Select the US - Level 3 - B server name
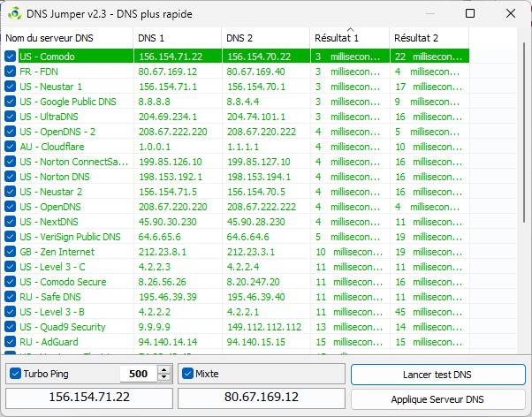This screenshot has height=417, width=532. (x=52, y=312)
